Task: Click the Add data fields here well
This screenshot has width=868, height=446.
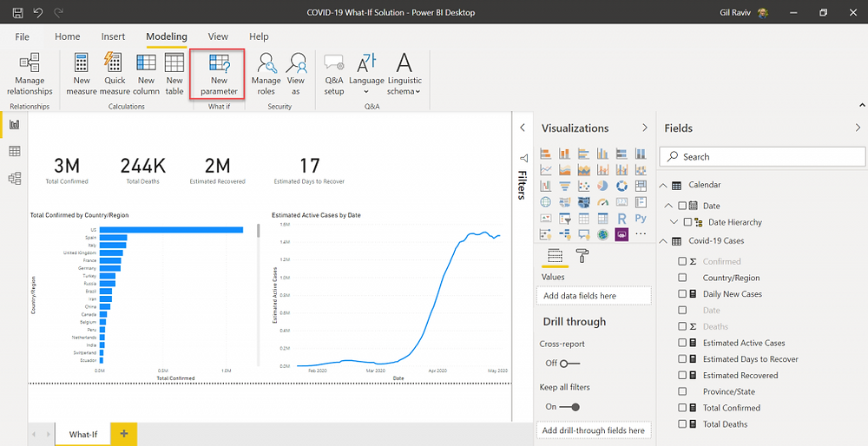Action: pyautogui.click(x=594, y=296)
